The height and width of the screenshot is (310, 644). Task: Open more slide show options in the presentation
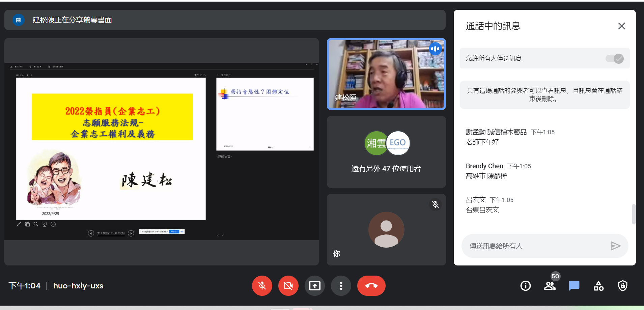[53, 224]
